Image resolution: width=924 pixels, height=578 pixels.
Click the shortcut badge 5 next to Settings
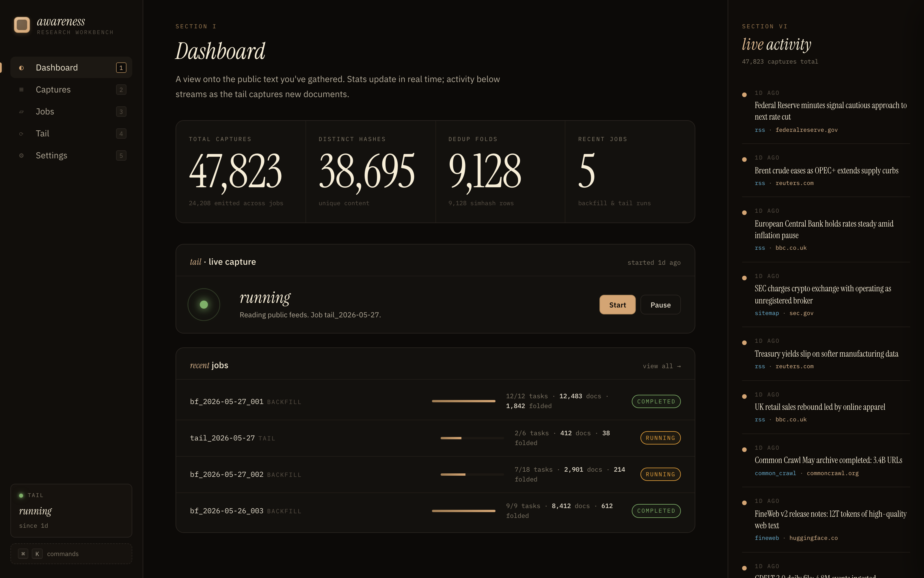tap(121, 155)
